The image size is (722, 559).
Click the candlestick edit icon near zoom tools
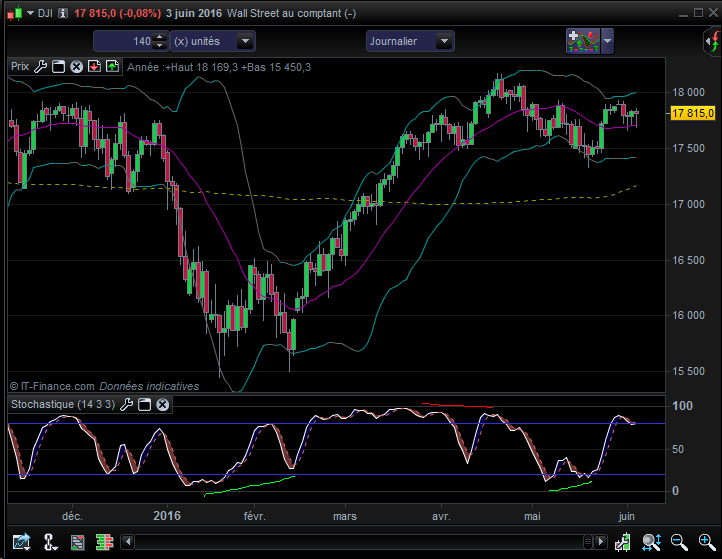point(623,542)
